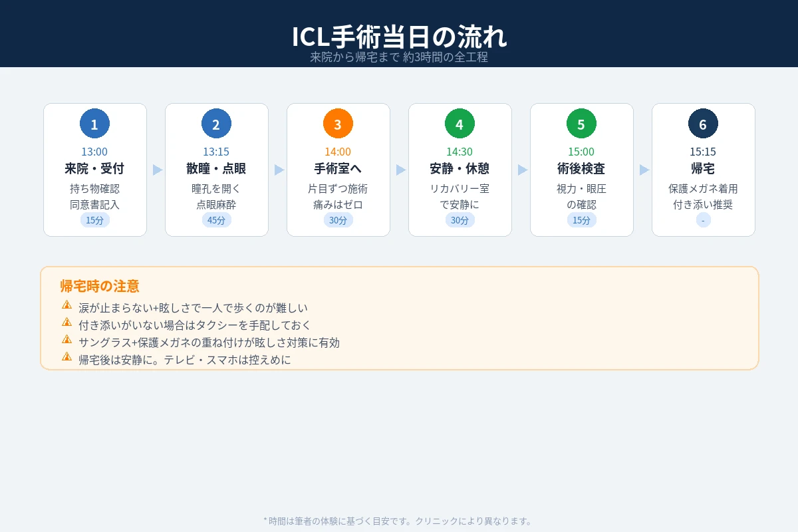Screen dimensions: 798x532
Task: Click the 45分 duration badge
Action: (x=217, y=219)
